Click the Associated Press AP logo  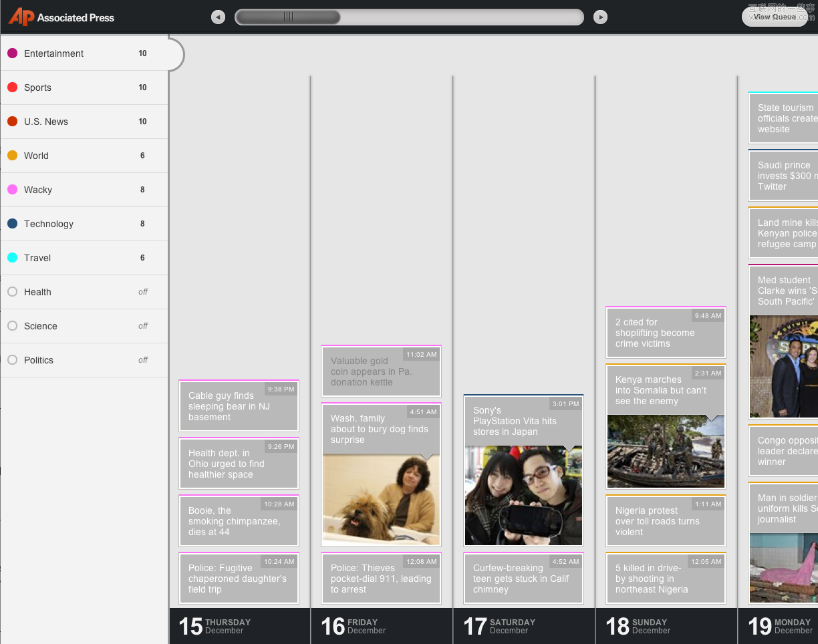point(21,17)
